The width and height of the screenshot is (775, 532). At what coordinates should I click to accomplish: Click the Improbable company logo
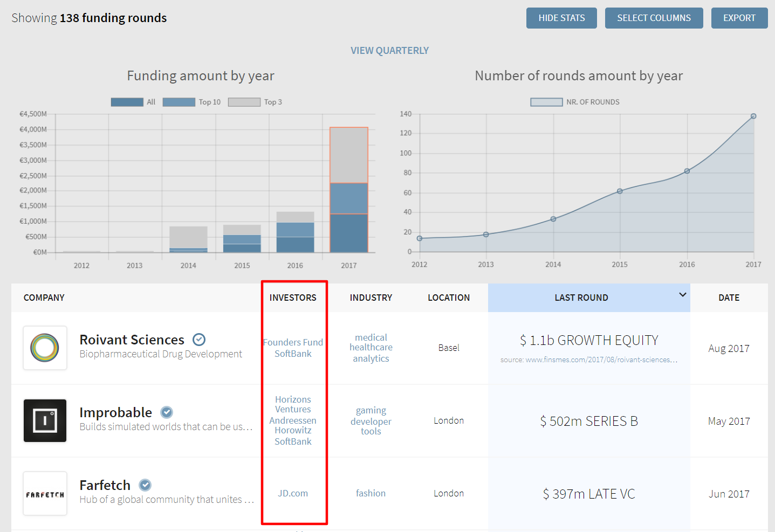click(x=45, y=420)
